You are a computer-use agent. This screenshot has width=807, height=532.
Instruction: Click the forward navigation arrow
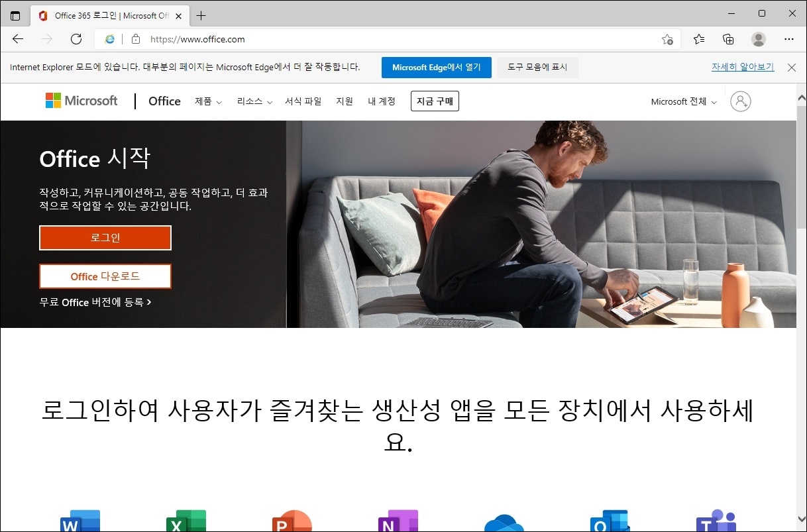47,39
